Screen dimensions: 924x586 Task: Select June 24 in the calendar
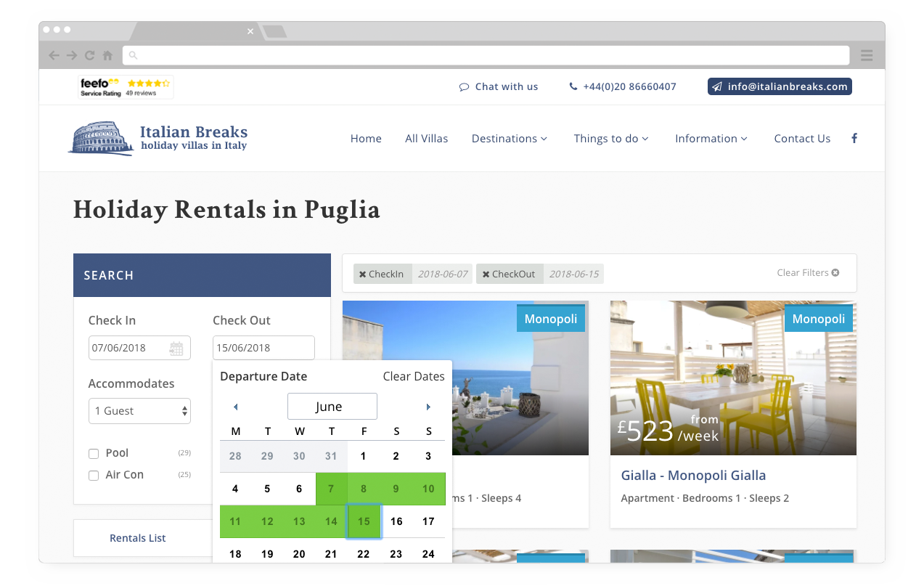[428, 554]
